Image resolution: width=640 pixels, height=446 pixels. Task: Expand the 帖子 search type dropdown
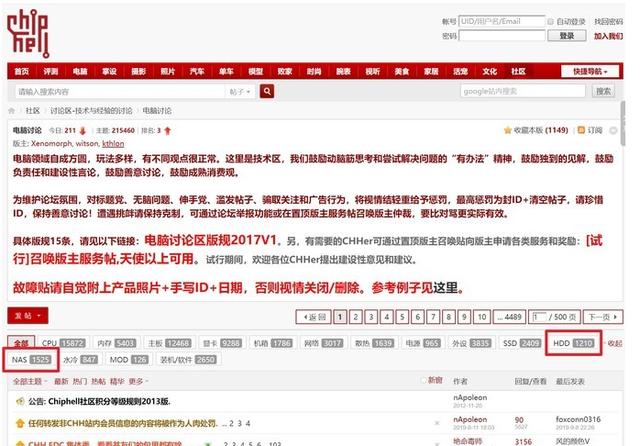[240, 92]
